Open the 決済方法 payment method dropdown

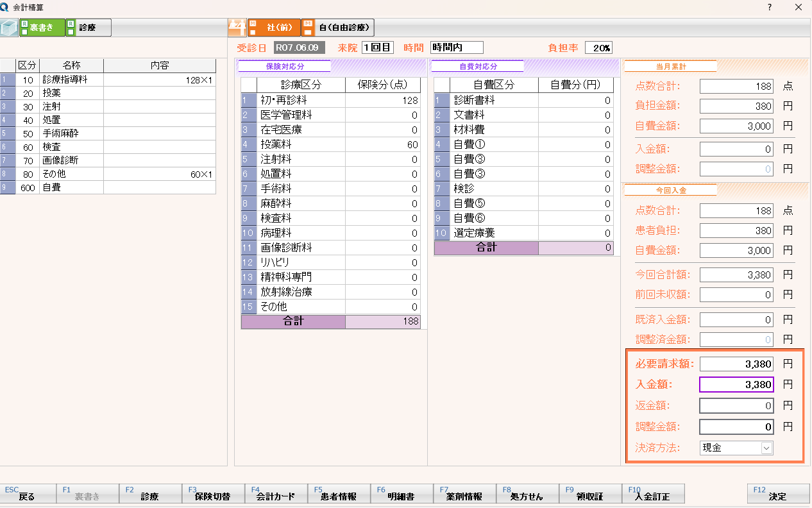point(766,448)
